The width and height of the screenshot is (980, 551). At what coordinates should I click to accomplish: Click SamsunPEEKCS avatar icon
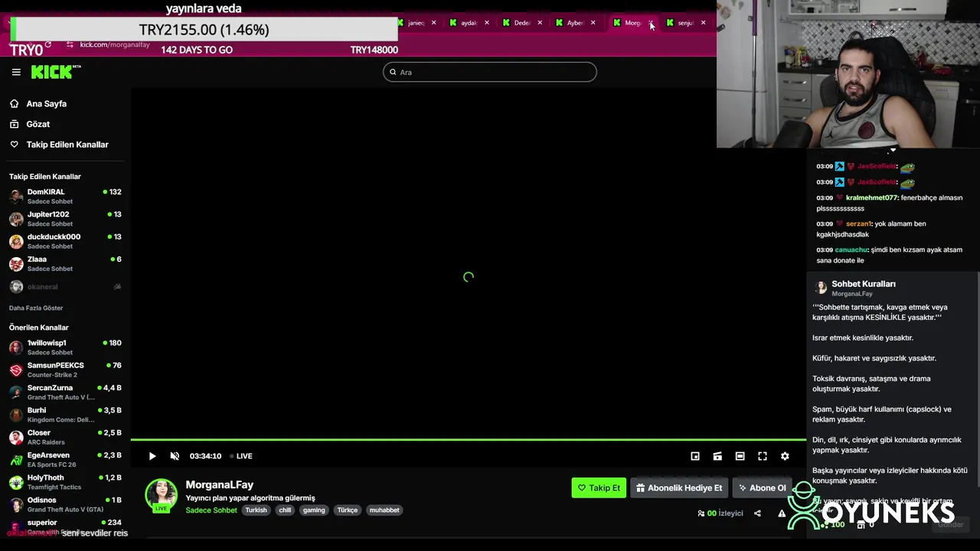coord(16,370)
